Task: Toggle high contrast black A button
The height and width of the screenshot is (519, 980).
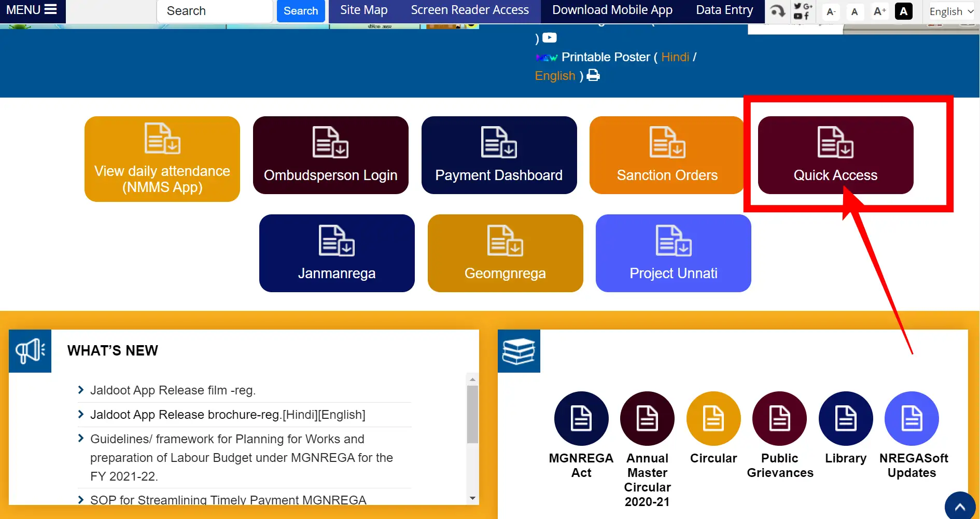Action: 904,11
